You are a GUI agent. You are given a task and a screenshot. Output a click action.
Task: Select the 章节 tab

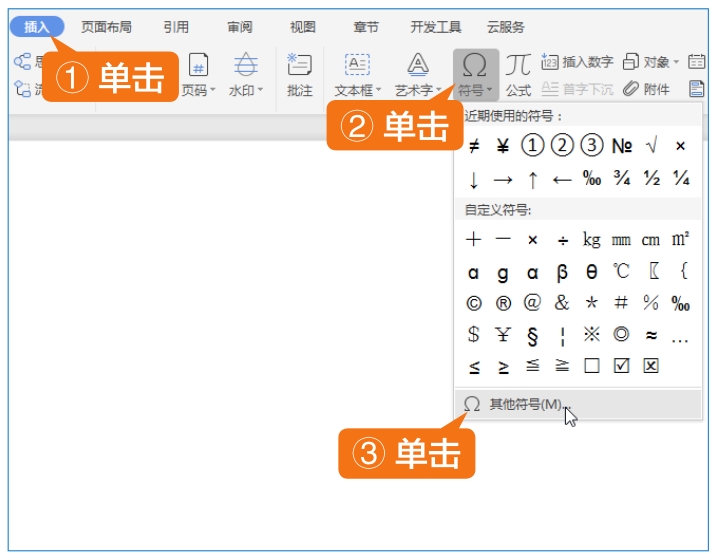(x=366, y=27)
